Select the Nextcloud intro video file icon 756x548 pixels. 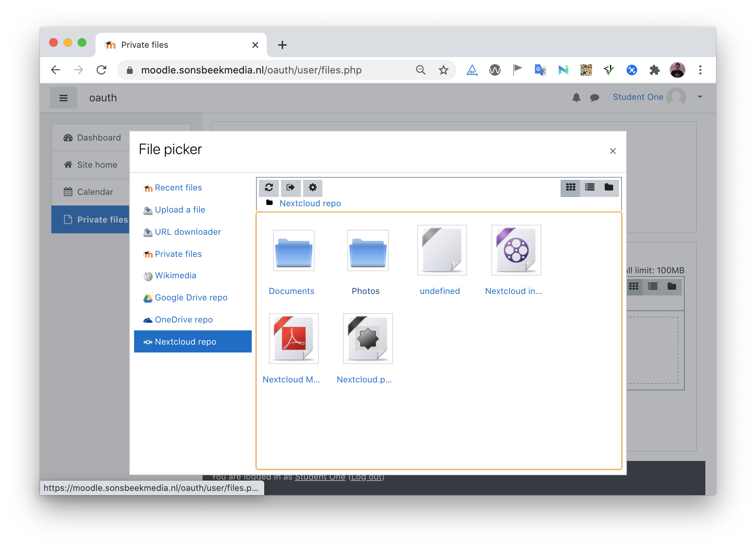(516, 250)
